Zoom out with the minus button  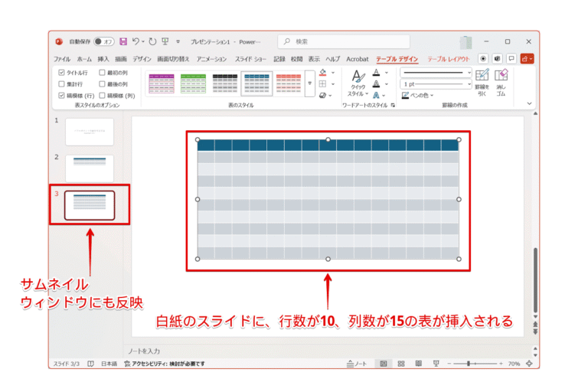[x=449, y=364]
